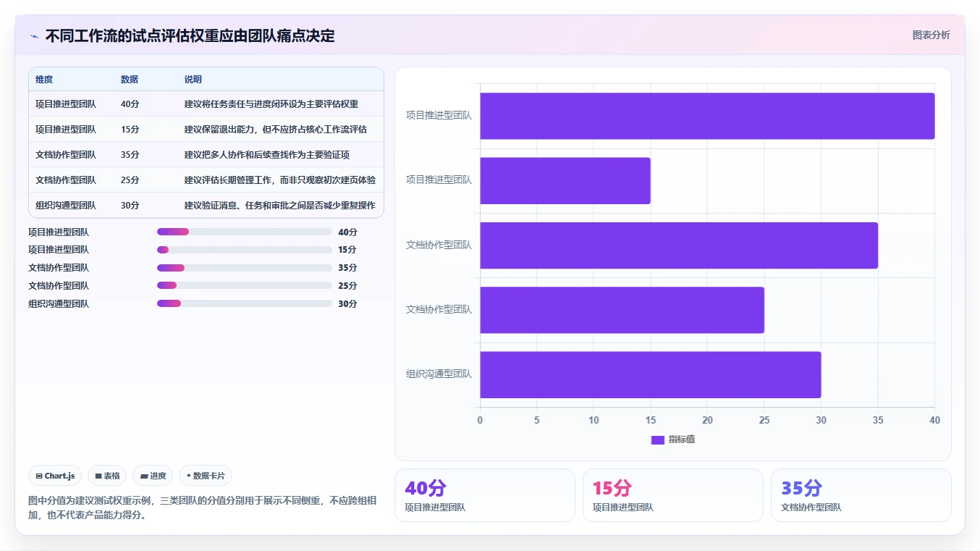Click the 25分 value beside its progress bar
Viewport: 980px width, 551px height.
tap(347, 286)
